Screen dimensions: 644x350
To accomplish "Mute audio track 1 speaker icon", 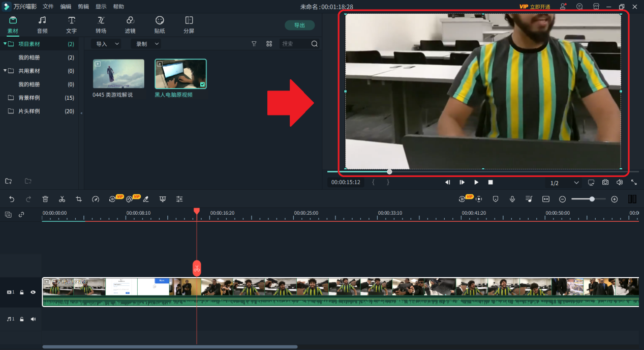I will click(33, 319).
